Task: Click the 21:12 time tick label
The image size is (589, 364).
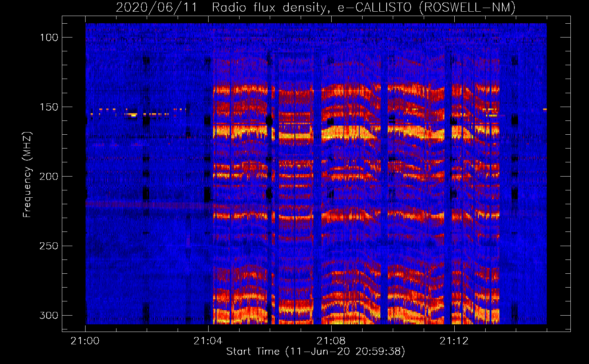Action: pyautogui.click(x=454, y=341)
